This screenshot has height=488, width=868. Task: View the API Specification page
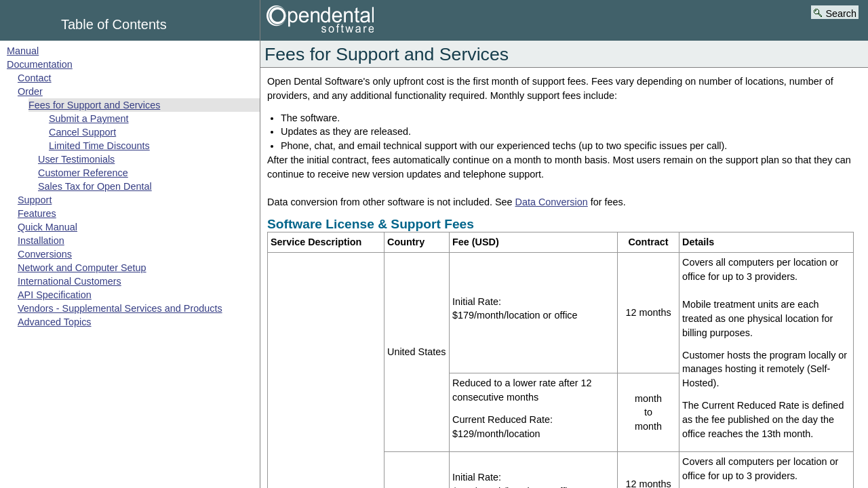(x=54, y=295)
